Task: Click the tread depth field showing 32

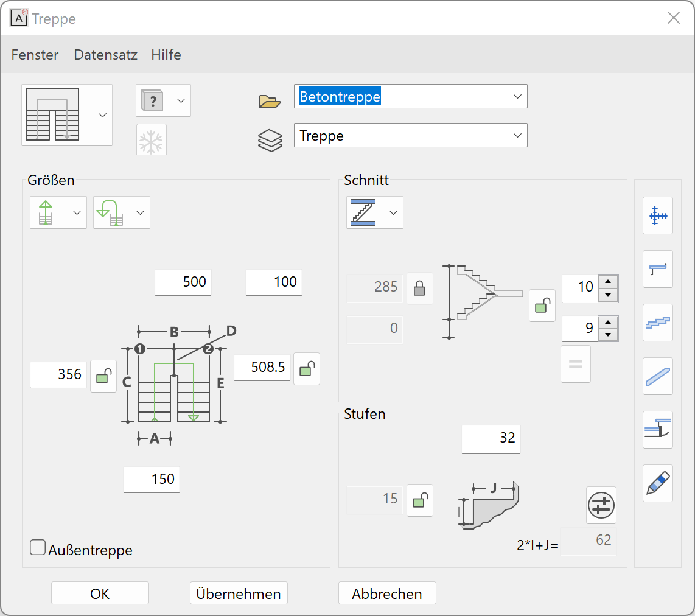Action: 491,438
